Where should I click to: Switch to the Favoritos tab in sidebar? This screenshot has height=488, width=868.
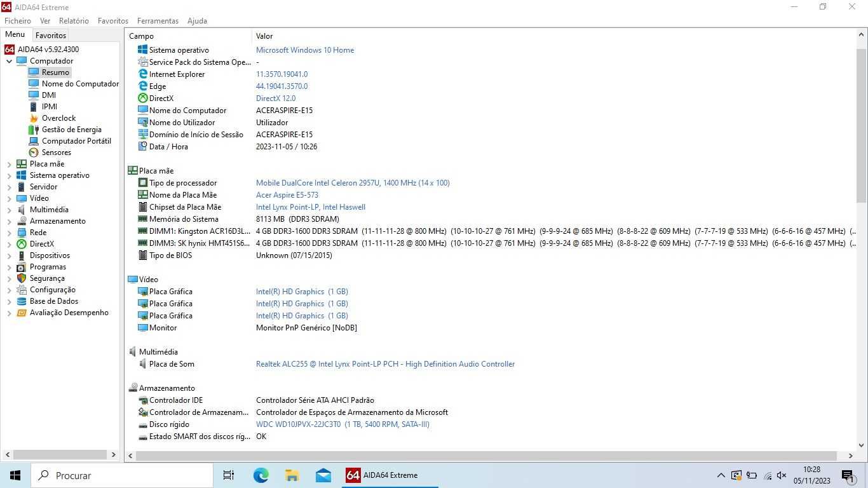pos(51,36)
